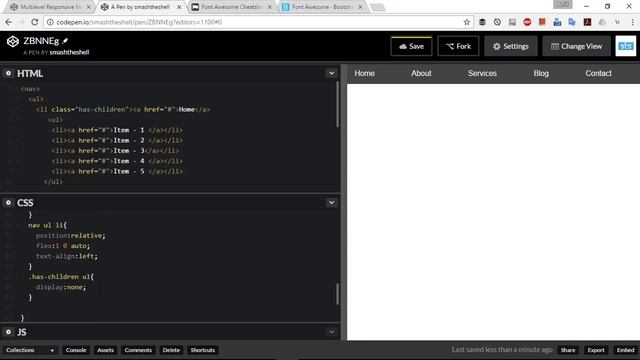Focus the browser address bar
The height and width of the screenshot is (360, 640).
[x=257, y=22]
